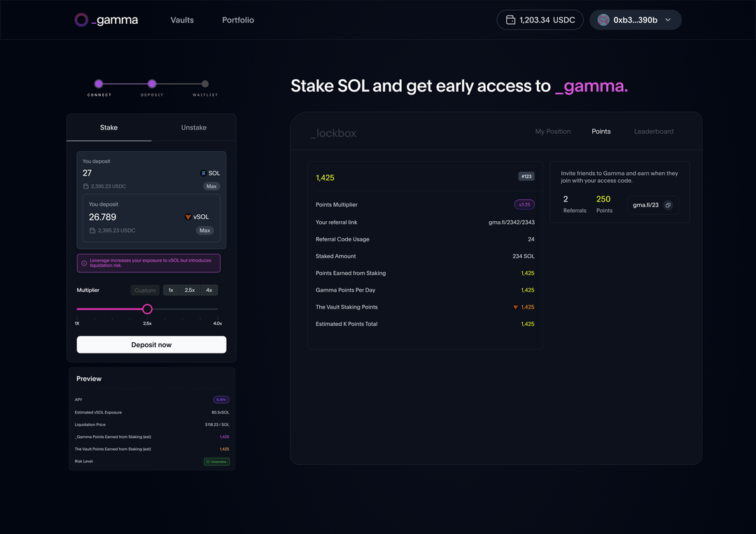The width and height of the screenshot is (756, 534).
Task: Open the Vaults page
Action: (182, 20)
